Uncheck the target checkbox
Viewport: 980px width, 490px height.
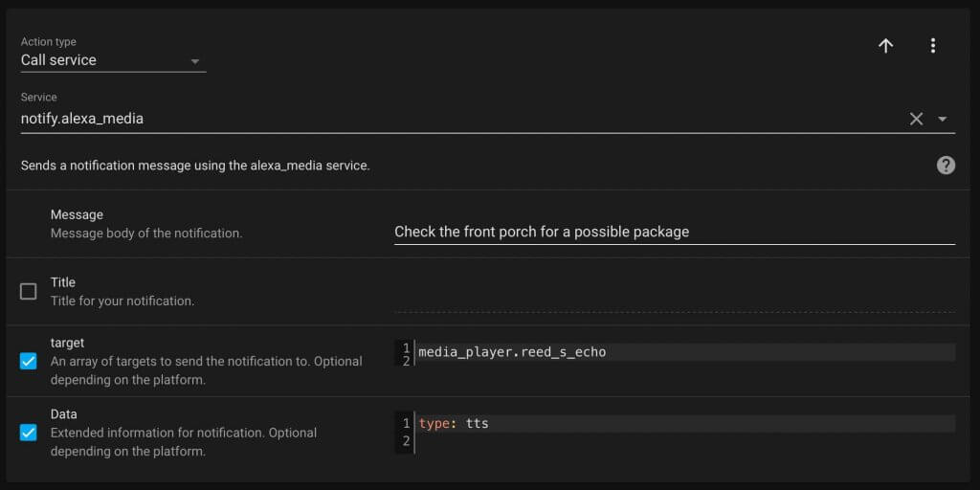pos(28,361)
